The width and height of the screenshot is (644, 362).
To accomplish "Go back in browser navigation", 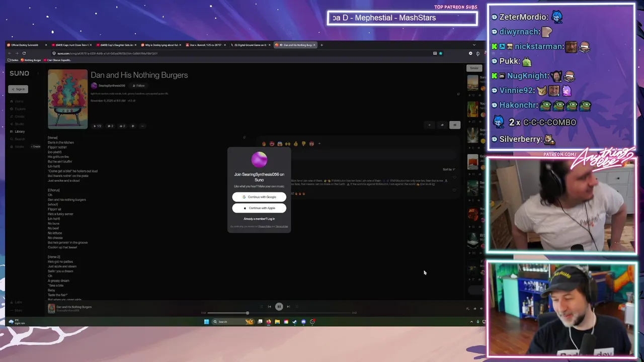I will point(10,53).
